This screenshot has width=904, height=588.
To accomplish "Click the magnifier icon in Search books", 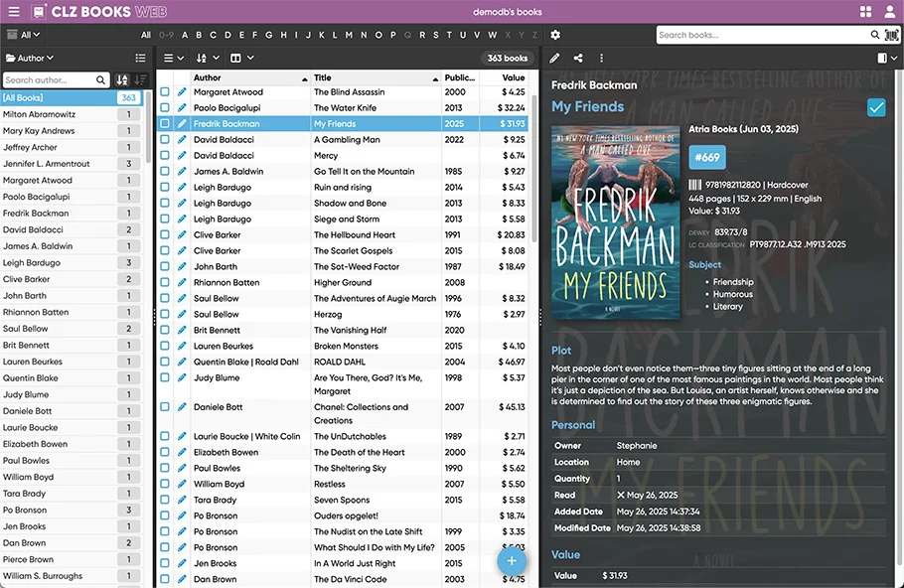I will [x=874, y=35].
